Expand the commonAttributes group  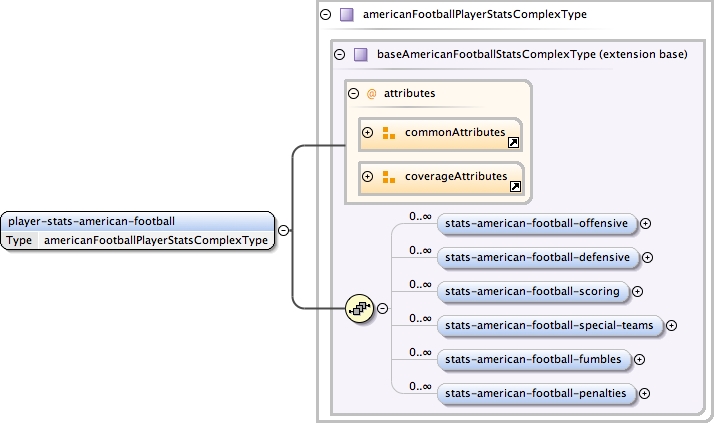368,132
